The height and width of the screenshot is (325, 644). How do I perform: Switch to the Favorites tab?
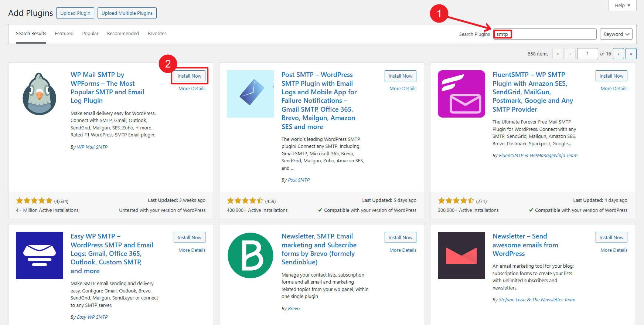tap(157, 33)
